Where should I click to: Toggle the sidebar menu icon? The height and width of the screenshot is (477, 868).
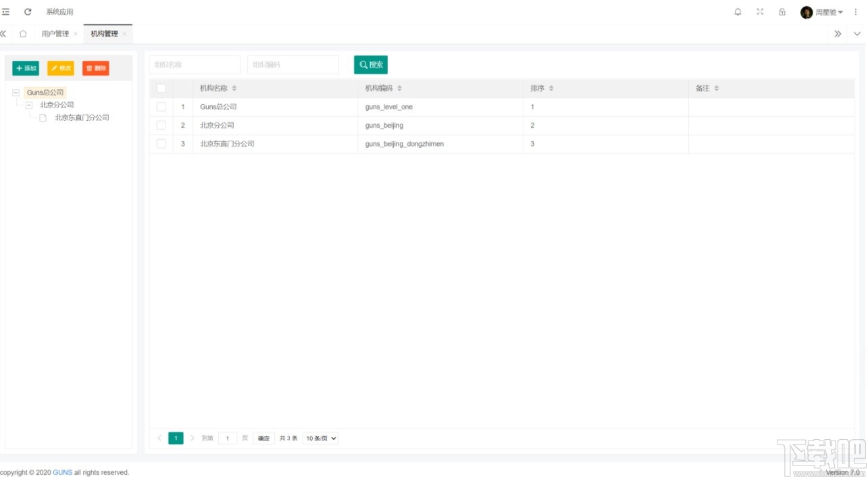point(5,12)
